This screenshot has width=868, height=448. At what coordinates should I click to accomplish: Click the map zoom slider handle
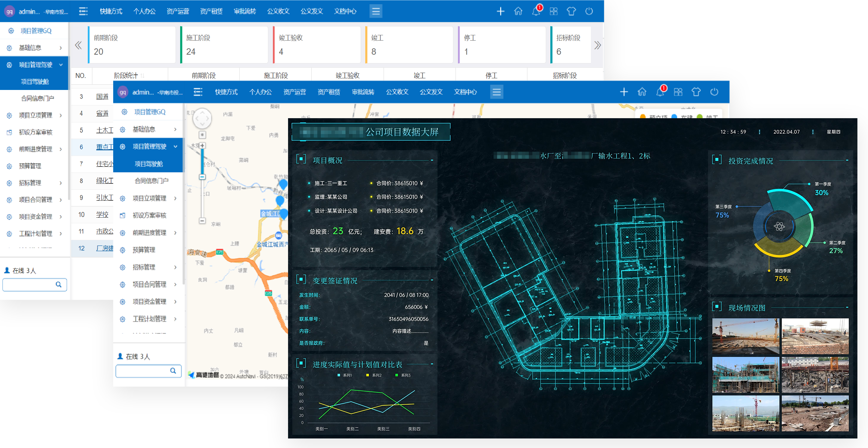point(202,177)
